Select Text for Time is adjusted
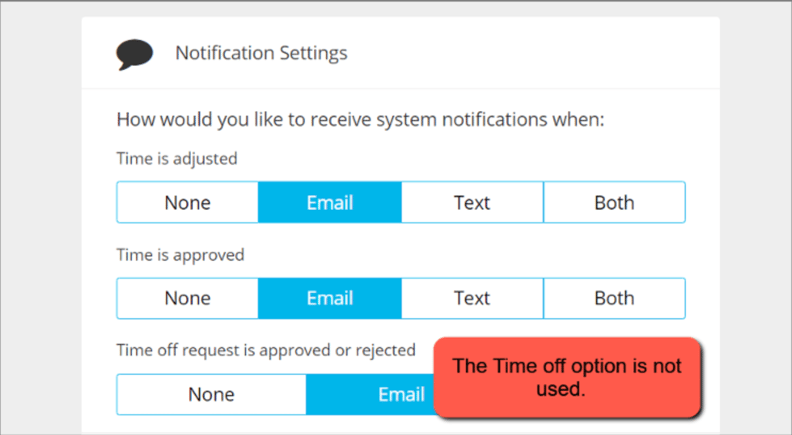The width and height of the screenshot is (792, 435). (x=472, y=202)
